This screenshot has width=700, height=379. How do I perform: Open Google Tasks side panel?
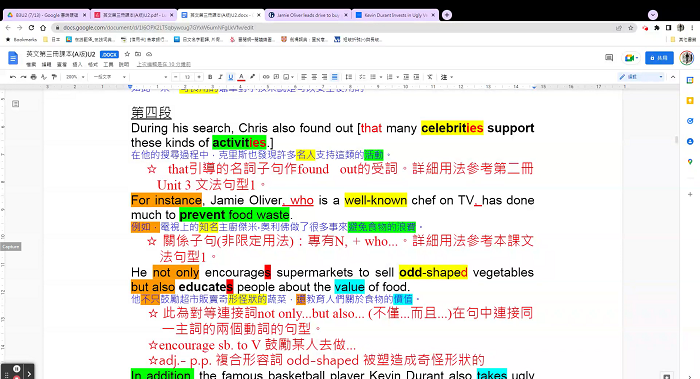[690, 121]
